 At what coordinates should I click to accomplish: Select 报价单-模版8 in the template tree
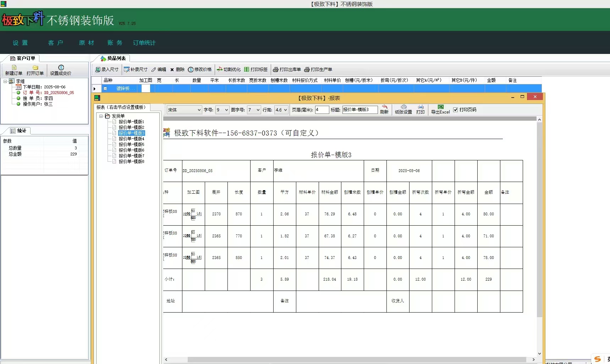click(x=131, y=161)
